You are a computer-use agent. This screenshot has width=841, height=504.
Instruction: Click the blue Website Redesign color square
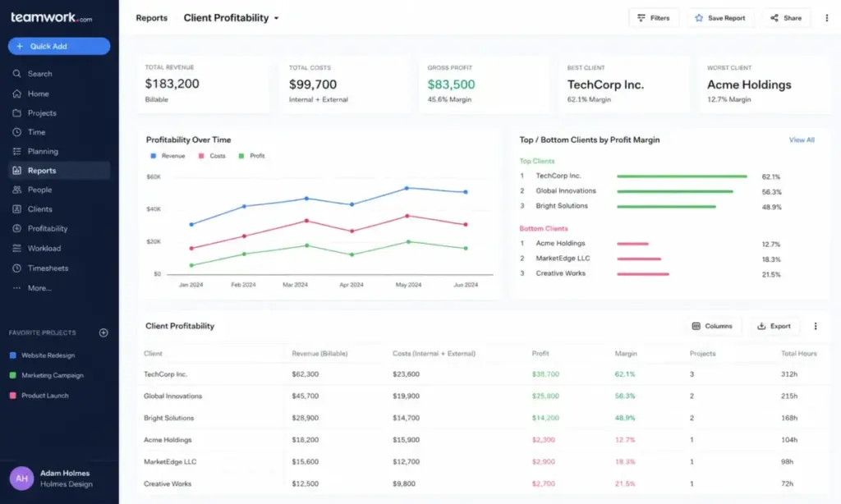pyautogui.click(x=13, y=355)
